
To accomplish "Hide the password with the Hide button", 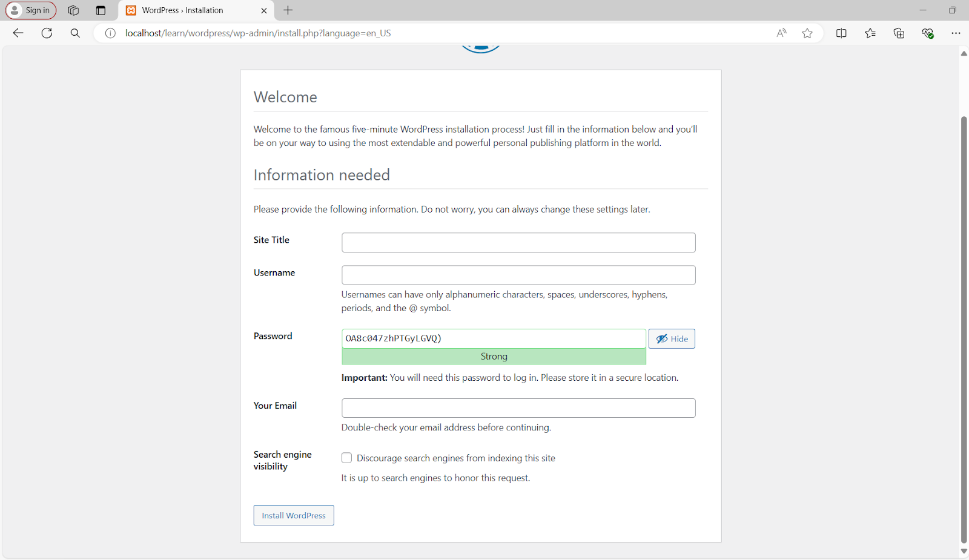I will (x=672, y=338).
